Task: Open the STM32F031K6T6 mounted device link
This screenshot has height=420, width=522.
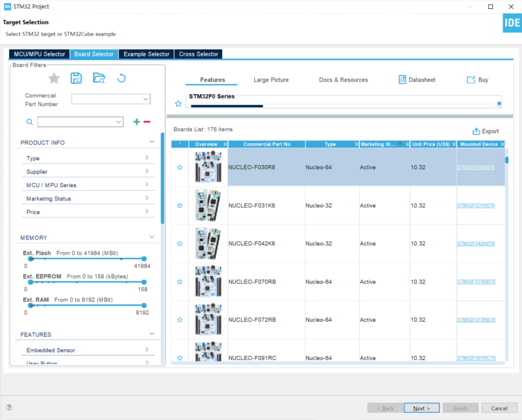Action: (476, 205)
